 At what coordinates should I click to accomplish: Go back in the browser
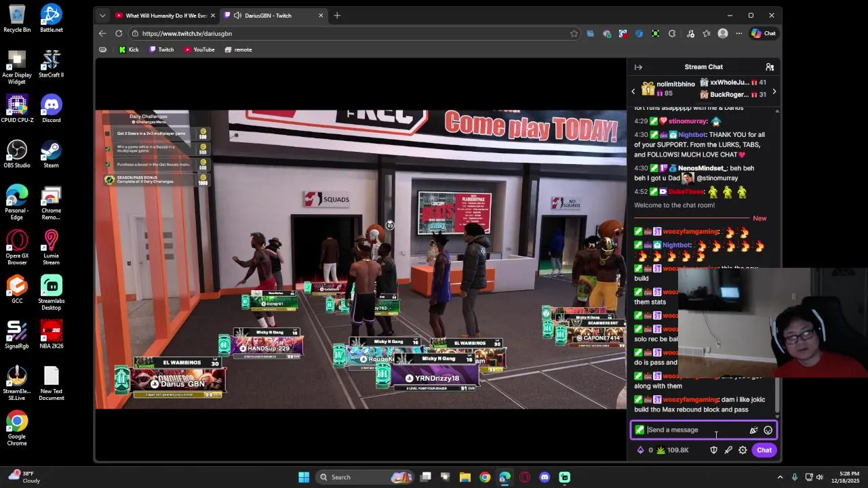pos(102,33)
